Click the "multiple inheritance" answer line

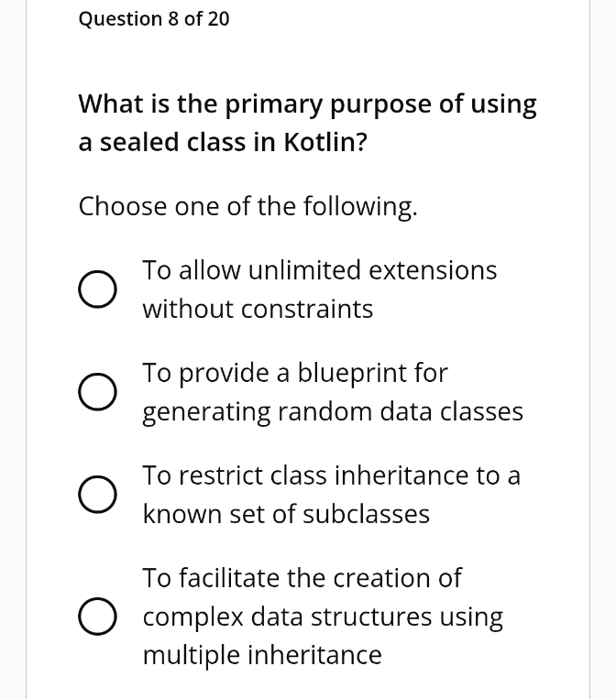click(262, 655)
